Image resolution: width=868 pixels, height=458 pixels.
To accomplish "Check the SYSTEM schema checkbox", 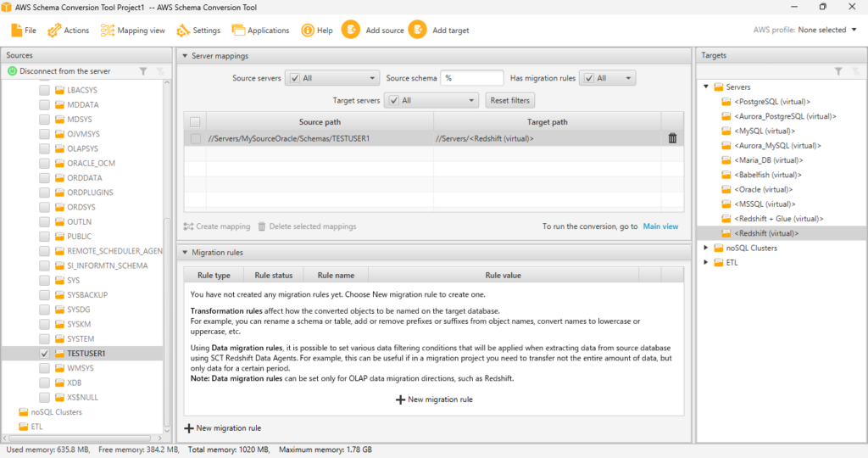I will [44, 338].
